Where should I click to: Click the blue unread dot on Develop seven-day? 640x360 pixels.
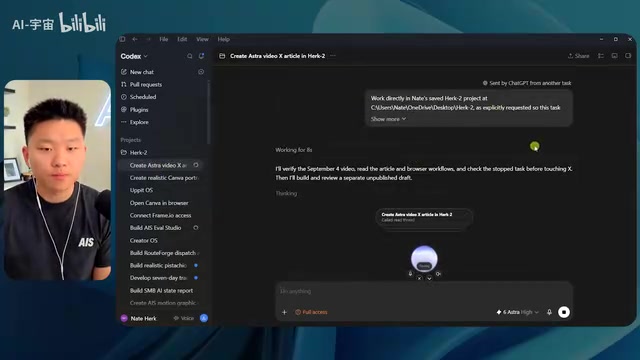click(x=196, y=278)
